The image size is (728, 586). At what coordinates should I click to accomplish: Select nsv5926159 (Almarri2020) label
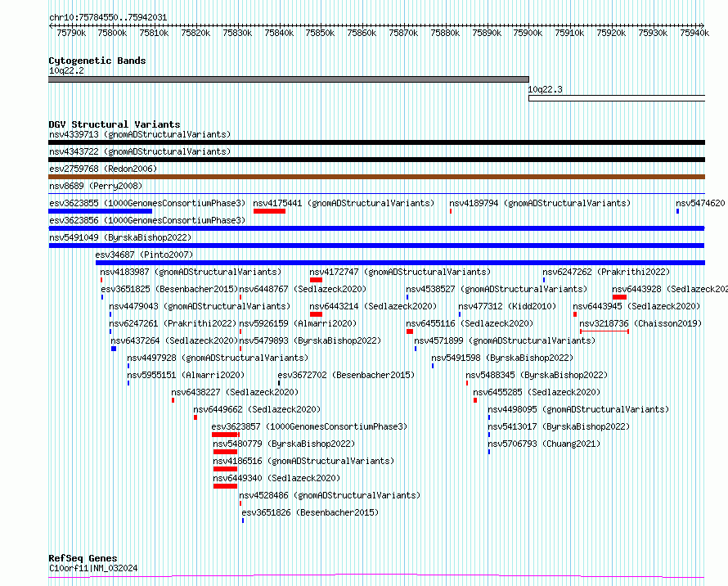tap(298, 324)
